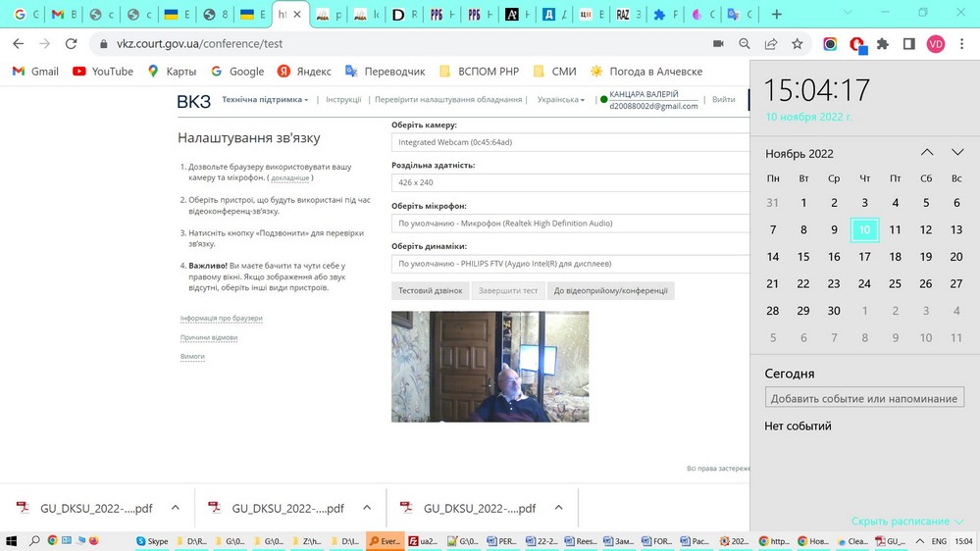The width and height of the screenshot is (980, 551).
Task: Switch ENG input language in tray
Action: coord(939,541)
